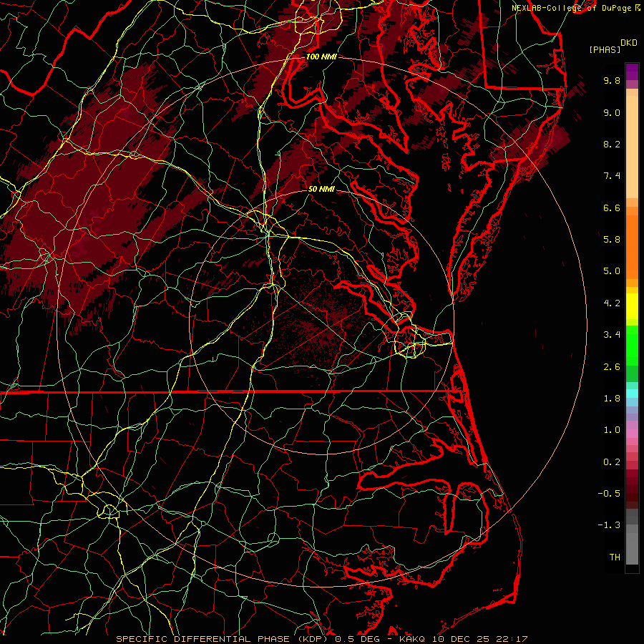Click the DKD label above the scale
644x644 pixels.
(628, 43)
